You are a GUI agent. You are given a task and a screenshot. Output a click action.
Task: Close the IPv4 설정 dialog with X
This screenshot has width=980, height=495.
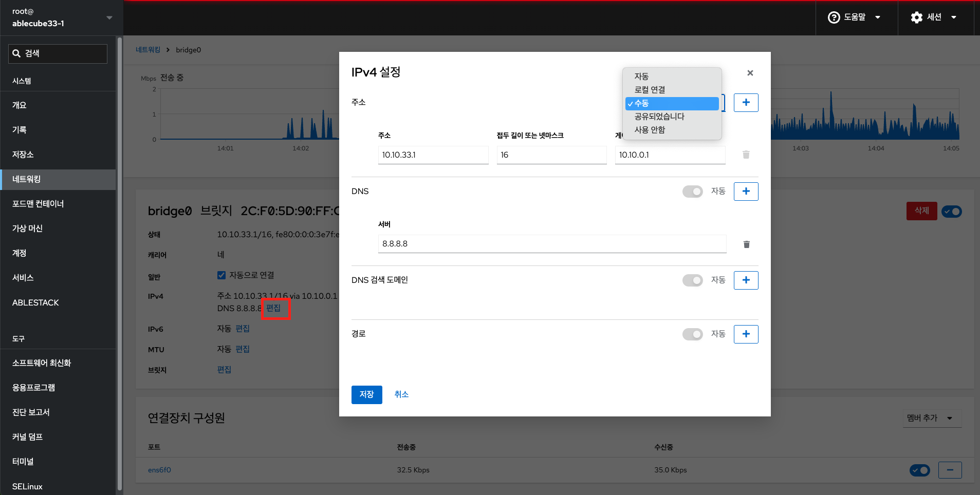click(x=750, y=73)
